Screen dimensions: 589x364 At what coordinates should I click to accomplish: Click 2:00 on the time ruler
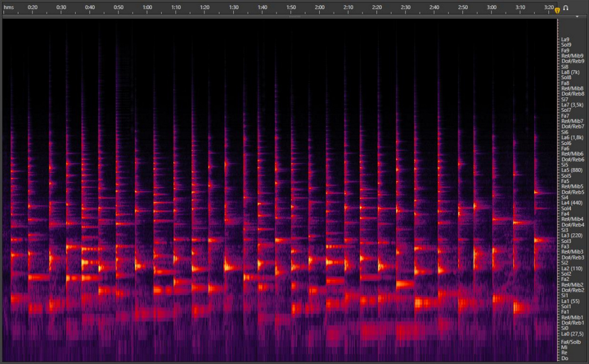click(319, 8)
